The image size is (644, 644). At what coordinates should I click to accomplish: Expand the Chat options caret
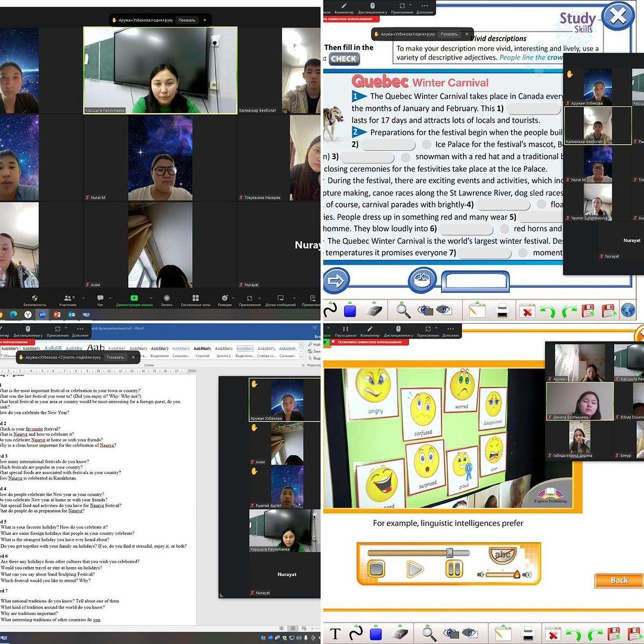pos(110,298)
